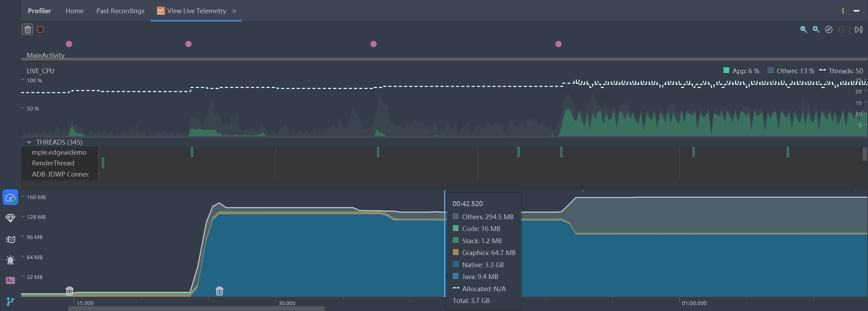Image resolution: width=868 pixels, height=311 pixels.
Task: Close the View Live Telemetry tab
Action: 234,11
